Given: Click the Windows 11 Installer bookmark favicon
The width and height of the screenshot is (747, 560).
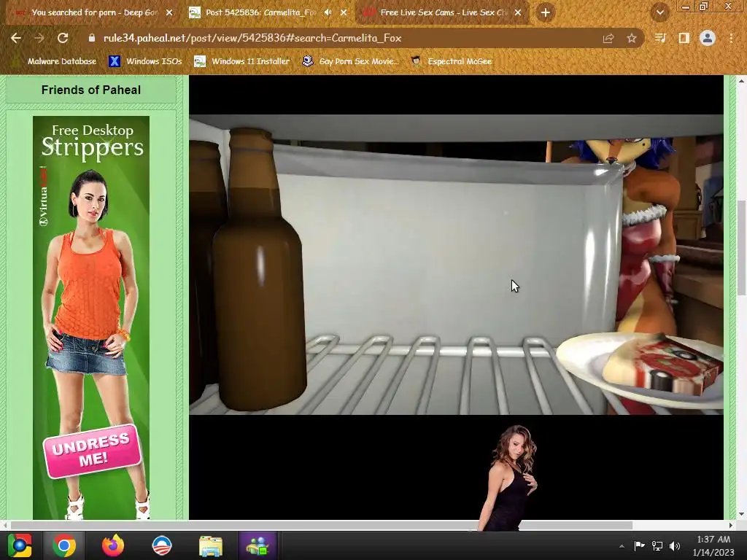Looking at the screenshot, I should pyautogui.click(x=200, y=61).
